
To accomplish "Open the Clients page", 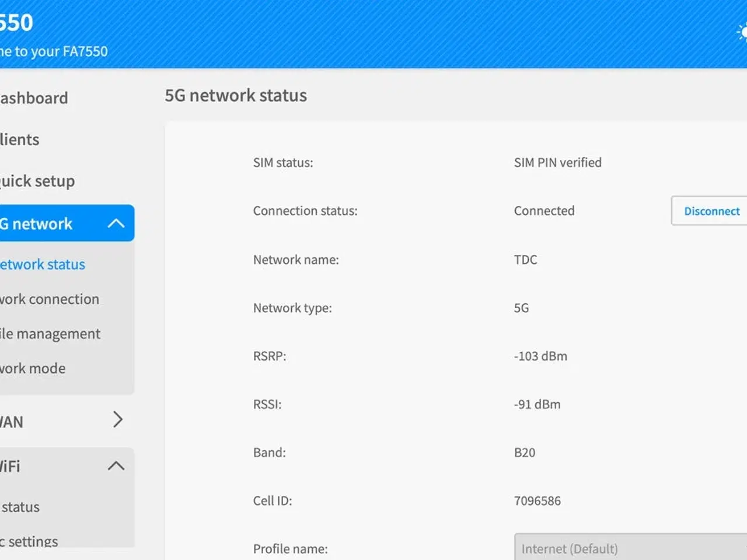I will coord(19,139).
